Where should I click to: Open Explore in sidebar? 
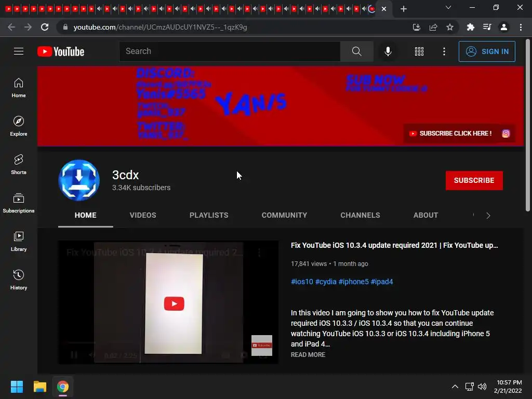19,126
